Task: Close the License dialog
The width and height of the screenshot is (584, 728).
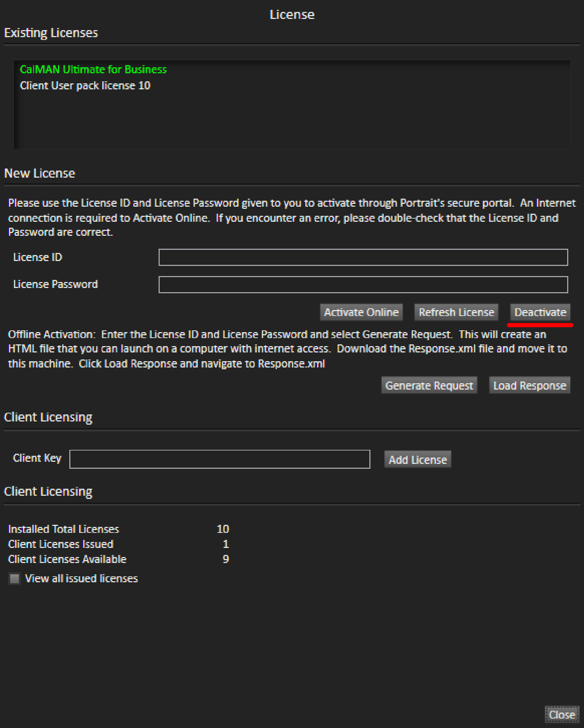Action: [x=562, y=714]
